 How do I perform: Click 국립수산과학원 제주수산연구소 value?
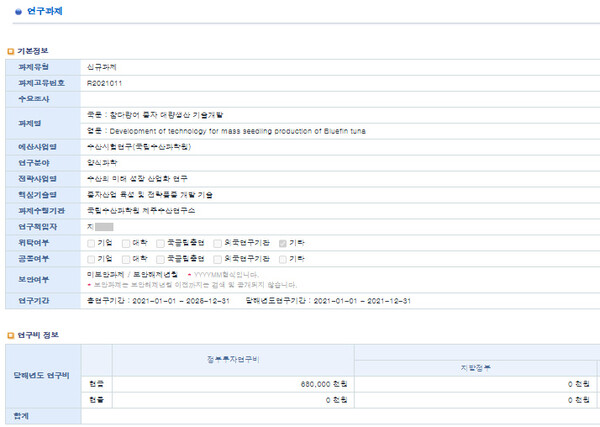pyautogui.click(x=141, y=211)
